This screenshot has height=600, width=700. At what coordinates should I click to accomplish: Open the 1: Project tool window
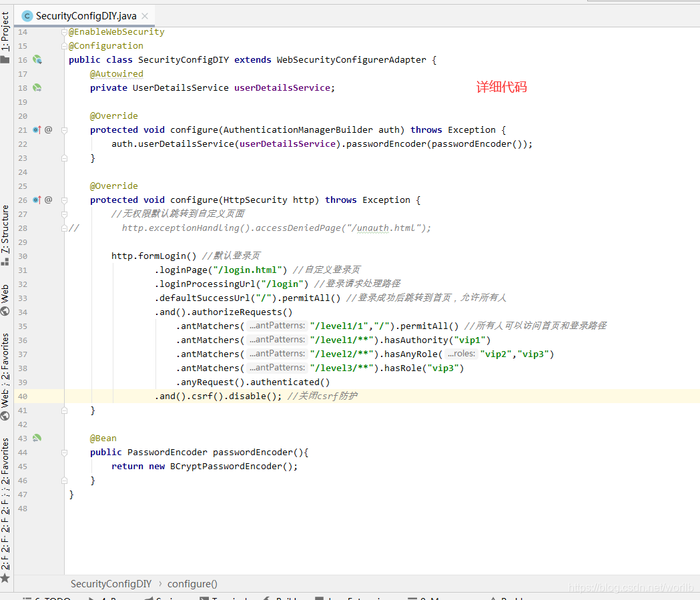pos(5,31)
